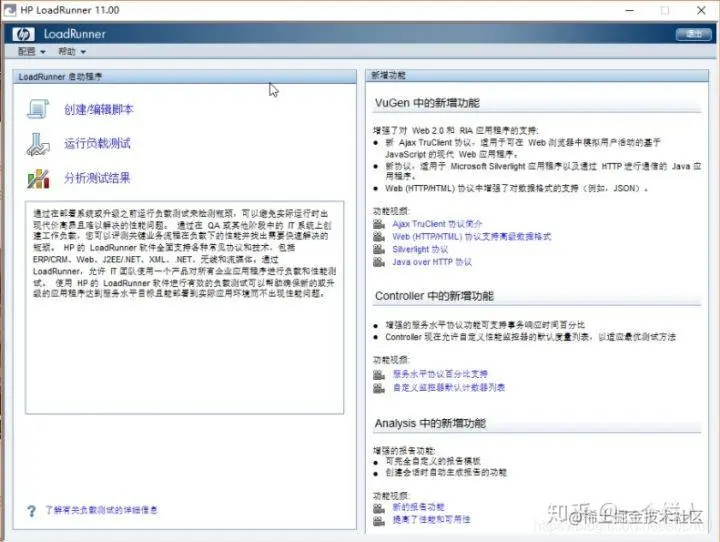Expand the 帮助 dropdown arrow

coord(83,52)
